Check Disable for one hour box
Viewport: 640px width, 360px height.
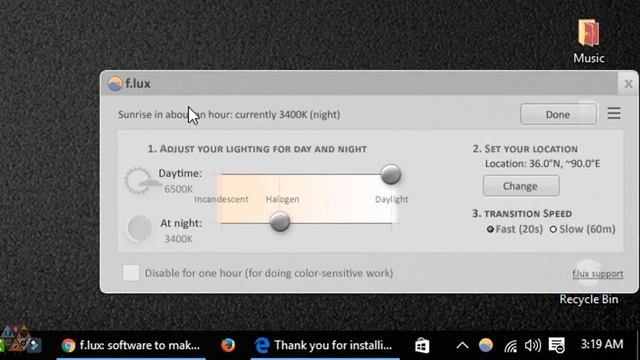pos(131,273)
